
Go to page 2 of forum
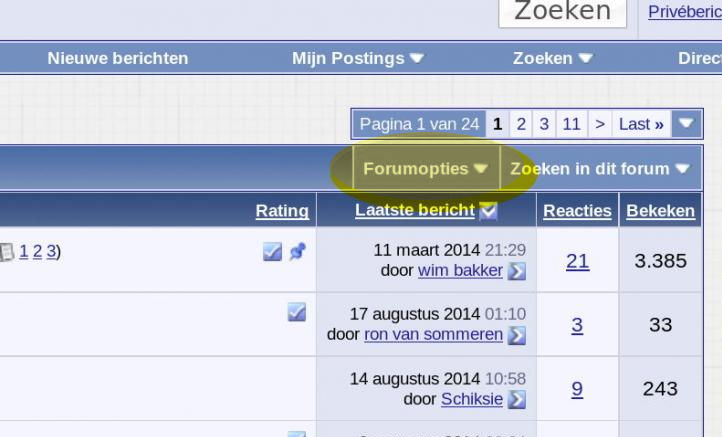521,124
